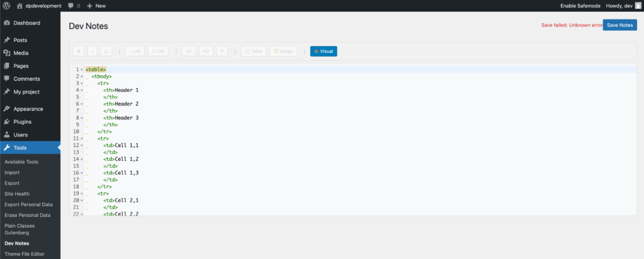Insert a Table

(254, 52)
